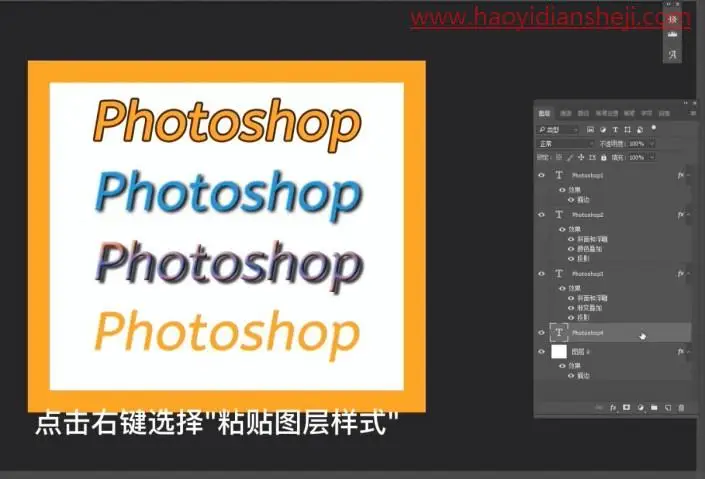Switch to the 路径 Paths tab
The width and height of the screenshot is (705, 479).
coord(583,113)
